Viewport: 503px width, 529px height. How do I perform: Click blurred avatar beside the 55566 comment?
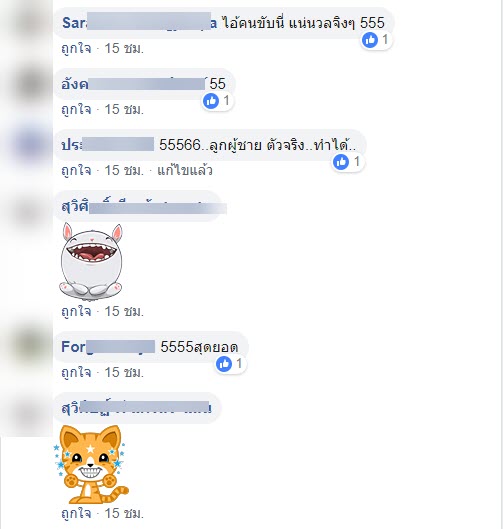(29, 145)
